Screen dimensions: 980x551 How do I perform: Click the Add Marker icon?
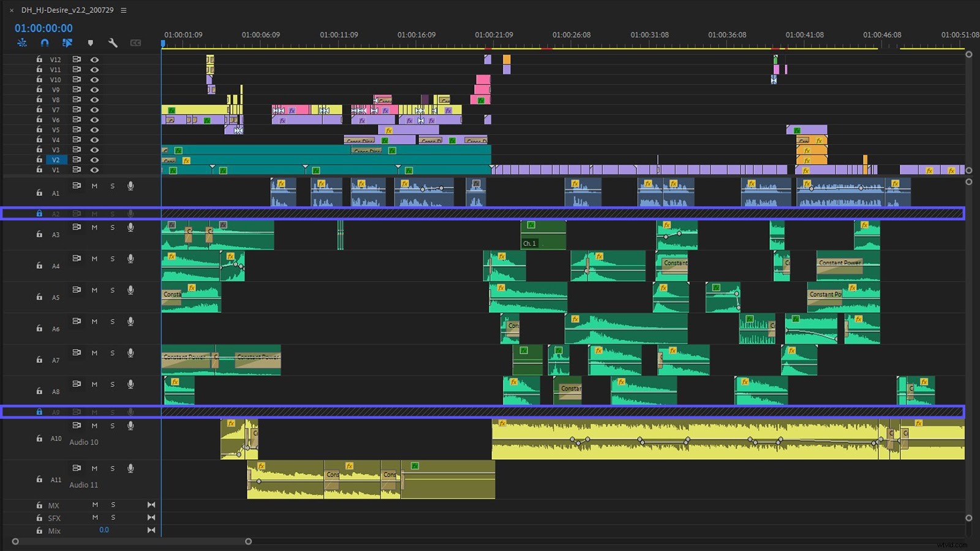click(91, 43)
